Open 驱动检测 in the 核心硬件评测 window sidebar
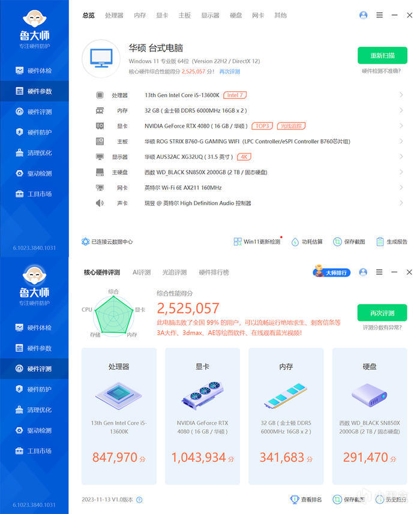This screenshot has height=514, width=420. pyautogui.click(x=34, y=431)
